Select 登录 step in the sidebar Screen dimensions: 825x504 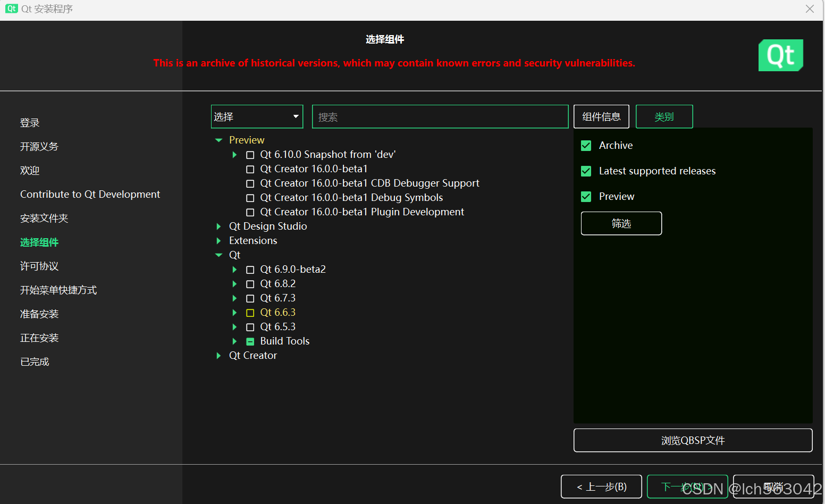(30, 123)
